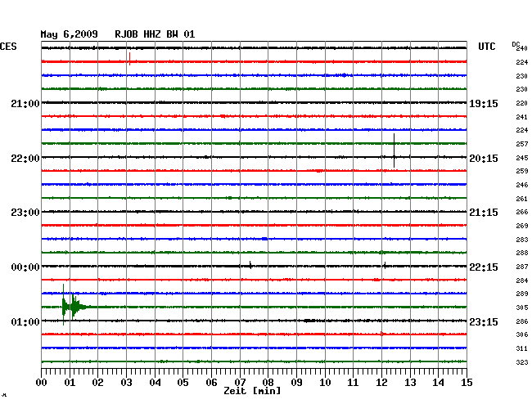Click the DC offset value "241"

(x=522, y=117)
